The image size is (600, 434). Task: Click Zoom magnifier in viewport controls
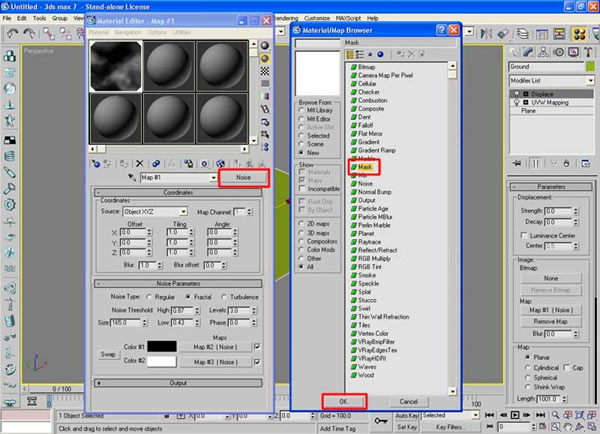(x=555, y=415)
